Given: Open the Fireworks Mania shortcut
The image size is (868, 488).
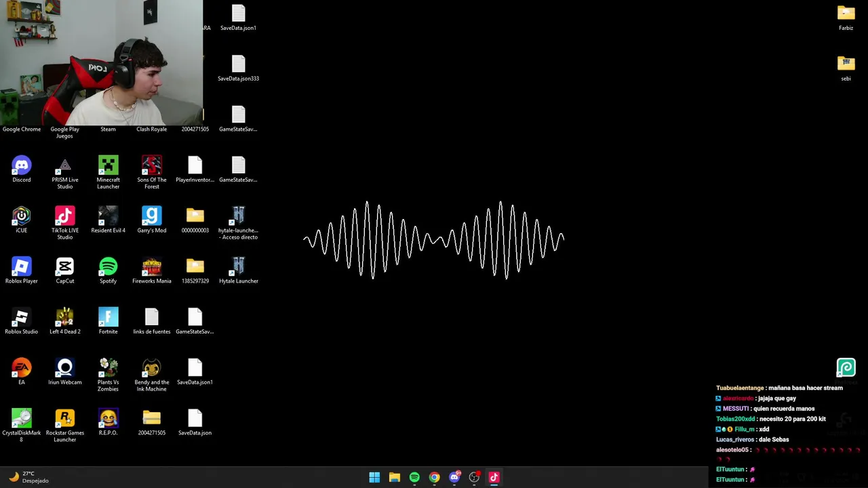Looking at the screenshot, I should point(152,270).
